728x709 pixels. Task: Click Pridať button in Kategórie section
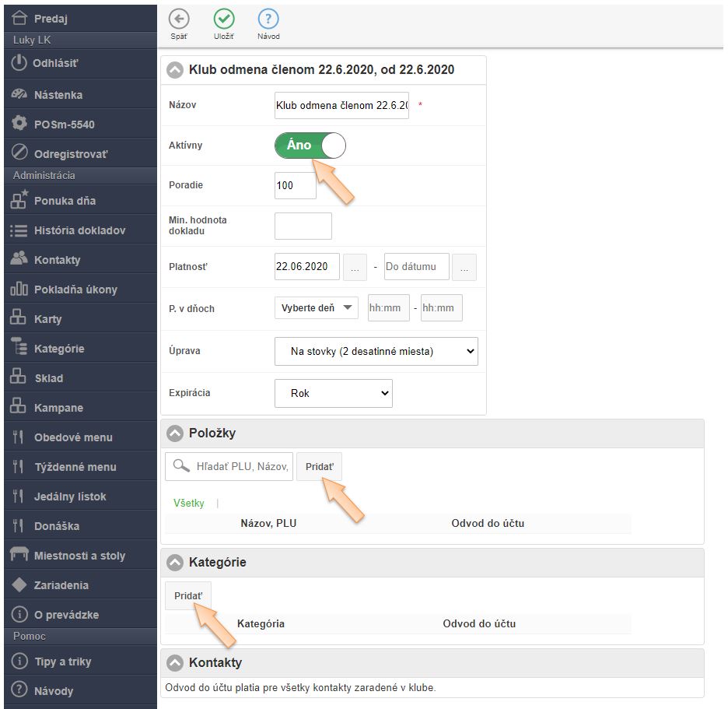point(187,596)
